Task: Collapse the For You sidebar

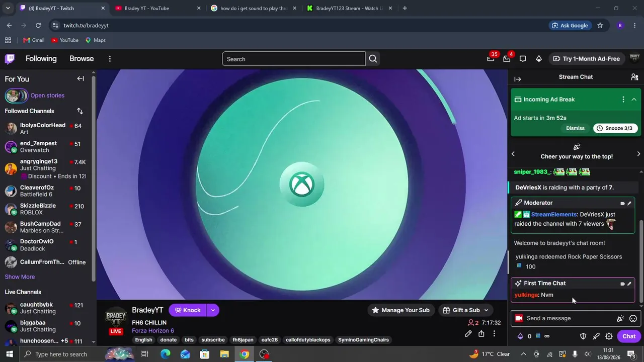Action: coord(80,78)
